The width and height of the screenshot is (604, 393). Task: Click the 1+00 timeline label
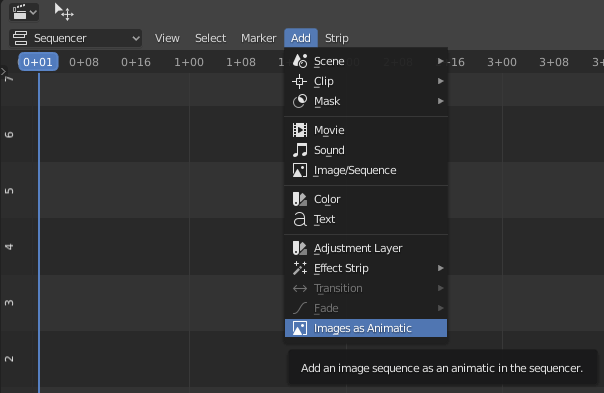(188, 62)
